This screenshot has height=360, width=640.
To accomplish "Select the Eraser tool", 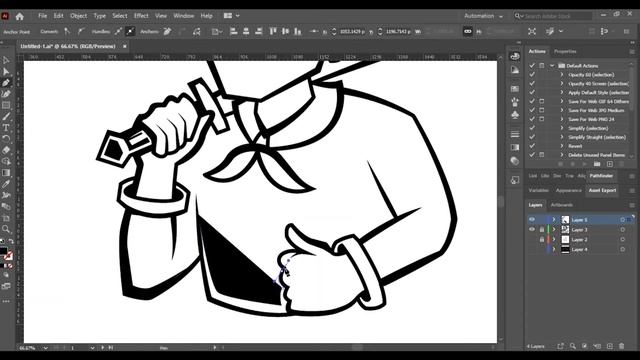I will point(6,150).
